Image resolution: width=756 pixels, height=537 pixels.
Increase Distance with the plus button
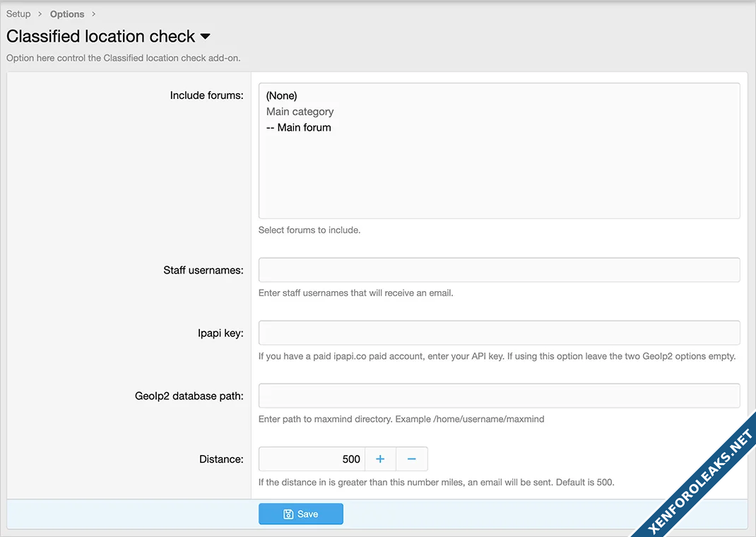tap(380, 459)
